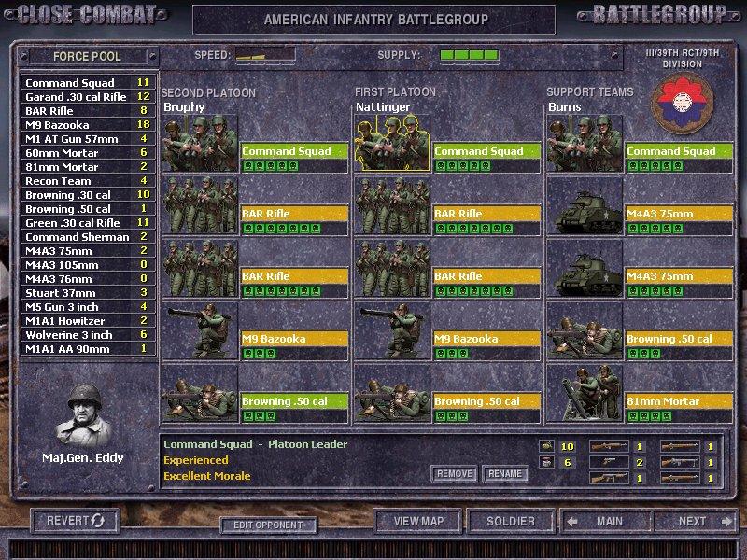
Task: Return to Main with left arrow button
Action: 607,521
